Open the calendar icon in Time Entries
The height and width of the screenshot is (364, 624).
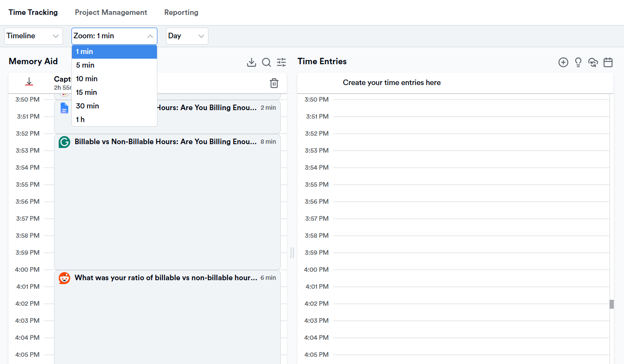pos(608,63)
